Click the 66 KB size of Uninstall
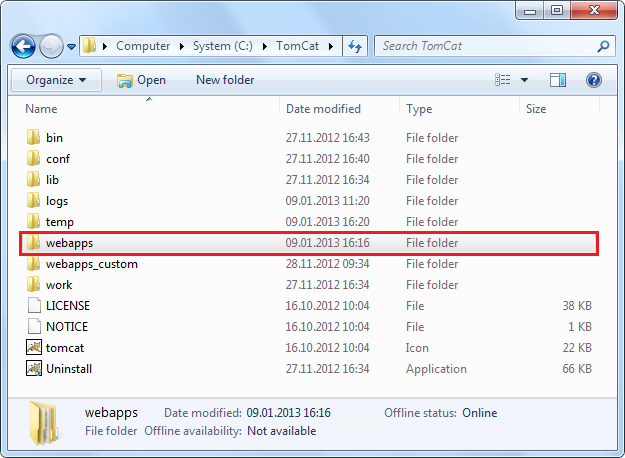This screenshot has width=625, height=458. tap(577, 369)
